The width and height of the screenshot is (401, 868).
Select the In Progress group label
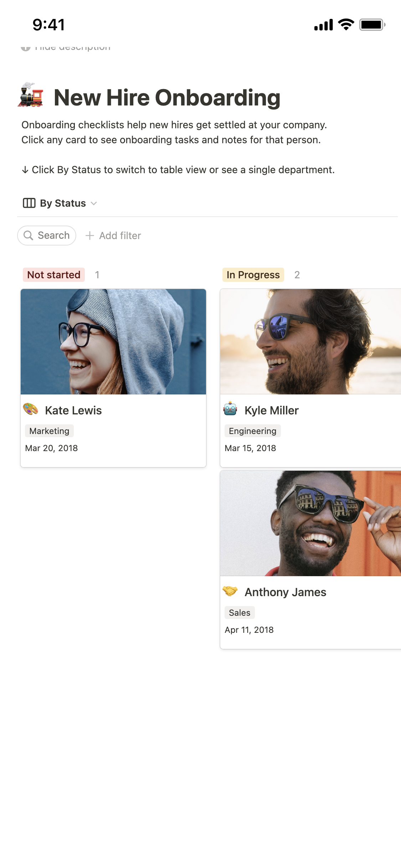click(x=253, y=275)
